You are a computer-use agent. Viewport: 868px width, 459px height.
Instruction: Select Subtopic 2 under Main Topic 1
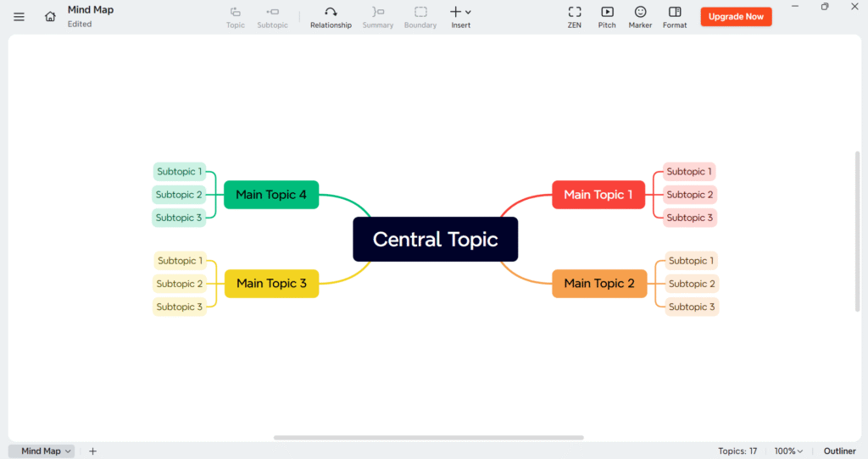coord(690,195)
